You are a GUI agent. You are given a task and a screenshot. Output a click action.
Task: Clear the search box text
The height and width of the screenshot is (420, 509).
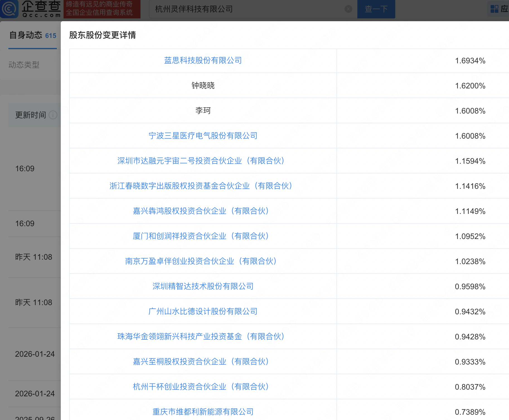(x=348, y=9)
